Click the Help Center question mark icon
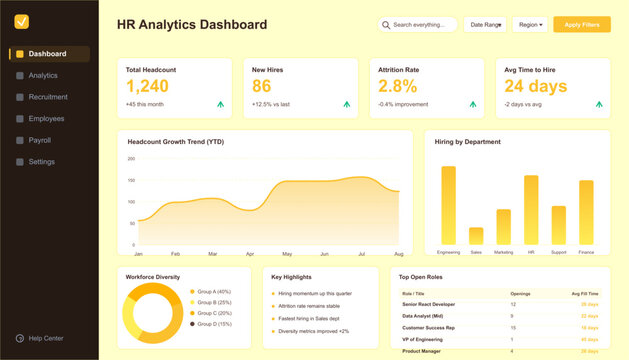 [x=20, y=338]
